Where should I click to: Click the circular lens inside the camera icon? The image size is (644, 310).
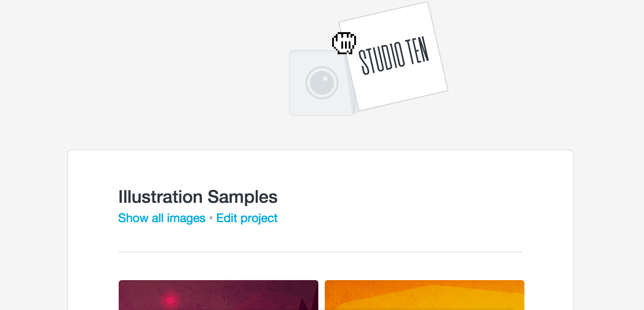322,82
